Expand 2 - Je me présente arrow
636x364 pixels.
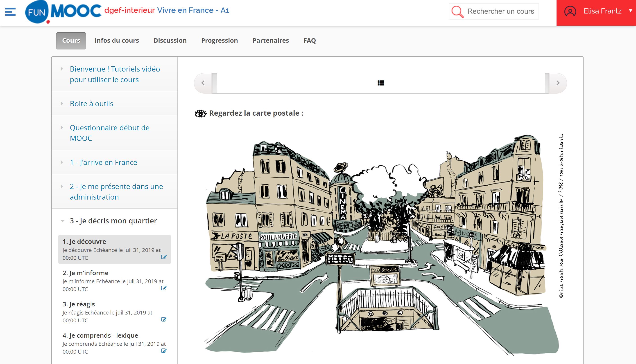(x=62, y=186)
